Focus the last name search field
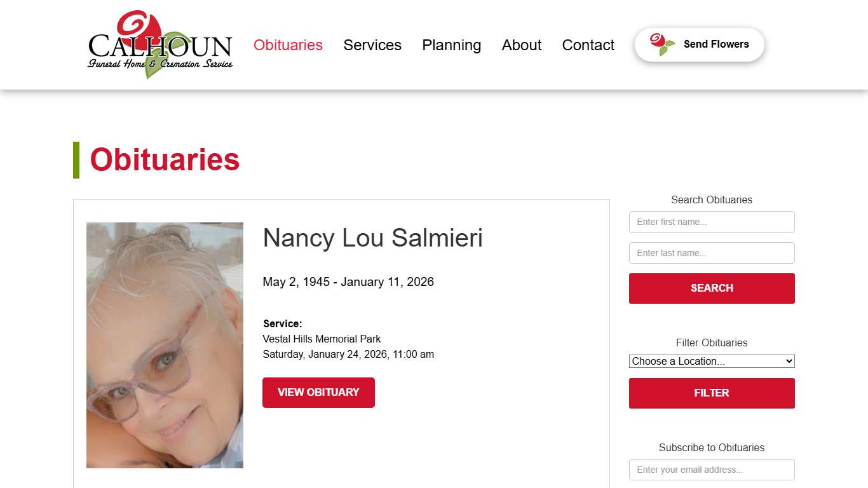 712,253
